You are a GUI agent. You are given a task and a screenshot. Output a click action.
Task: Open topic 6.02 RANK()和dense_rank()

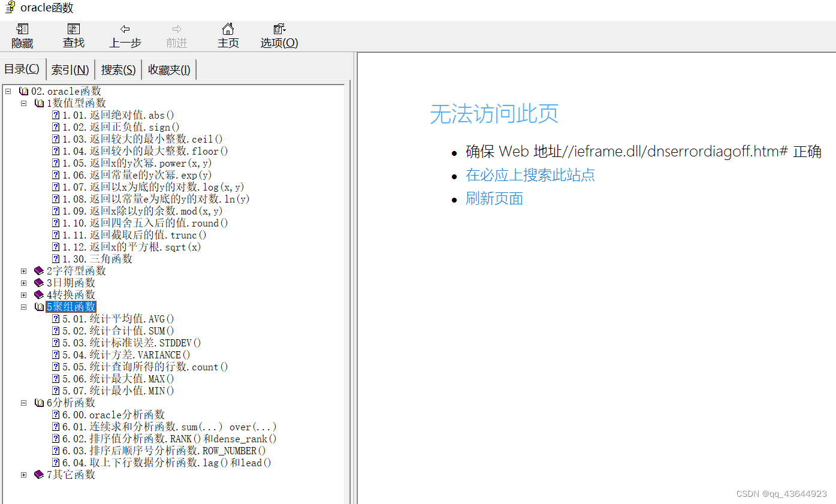[x=170, y=439]
